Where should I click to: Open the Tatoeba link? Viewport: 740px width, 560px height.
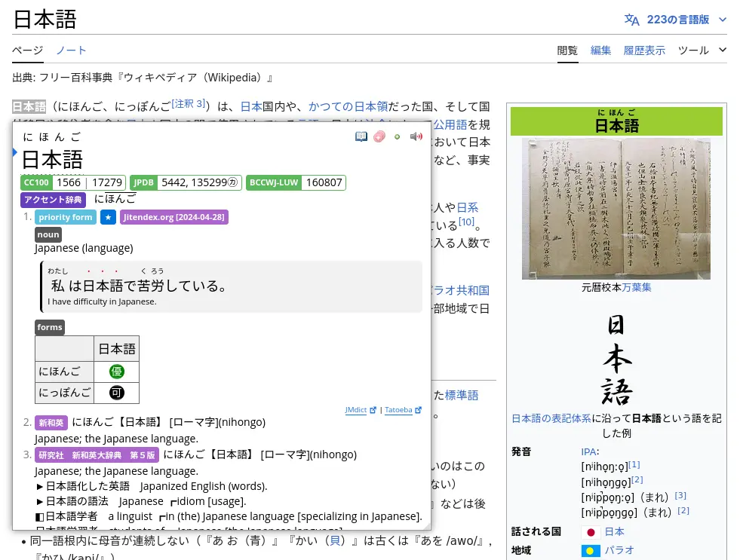pos(398,410)
